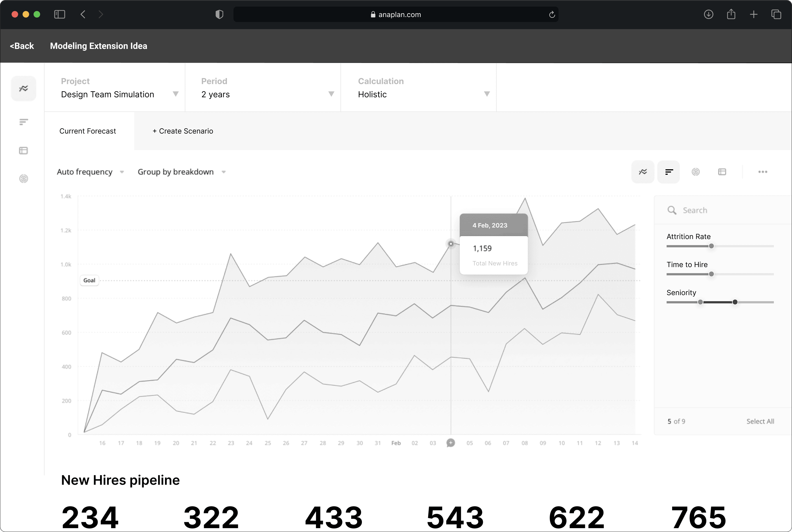Expand the Group by breakdown dropdown
The width and height of the screenshot is (792, 532).
[182, 172]
